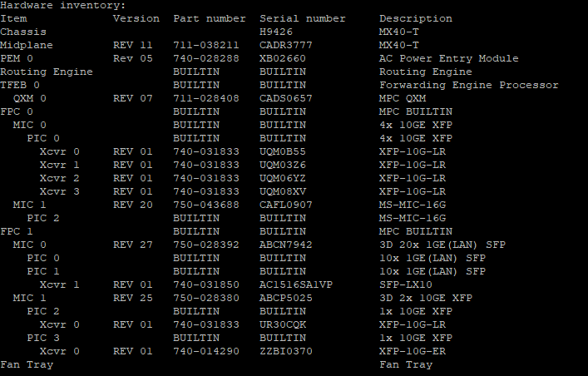Click part number 750-028380
588x376 pixels.
(206, 298)
